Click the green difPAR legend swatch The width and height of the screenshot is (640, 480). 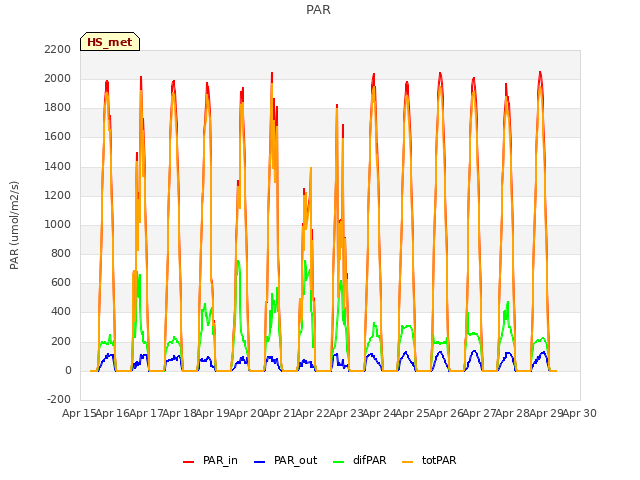point(339,462)
